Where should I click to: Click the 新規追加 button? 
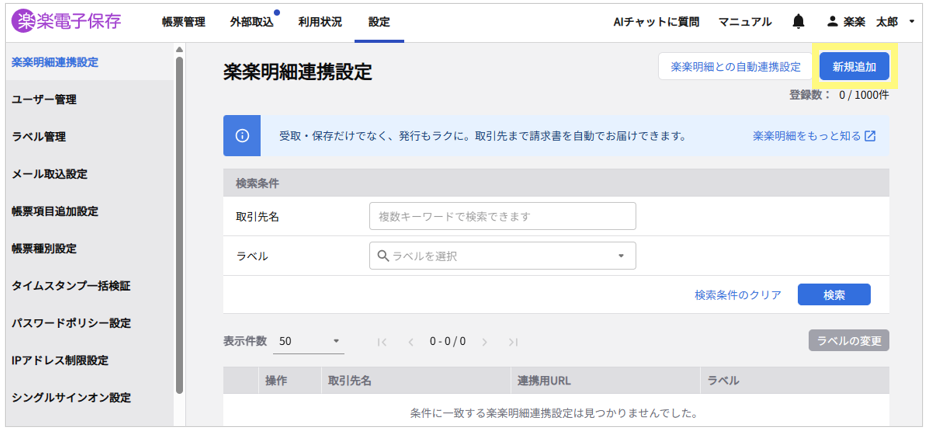click(854, 67)
